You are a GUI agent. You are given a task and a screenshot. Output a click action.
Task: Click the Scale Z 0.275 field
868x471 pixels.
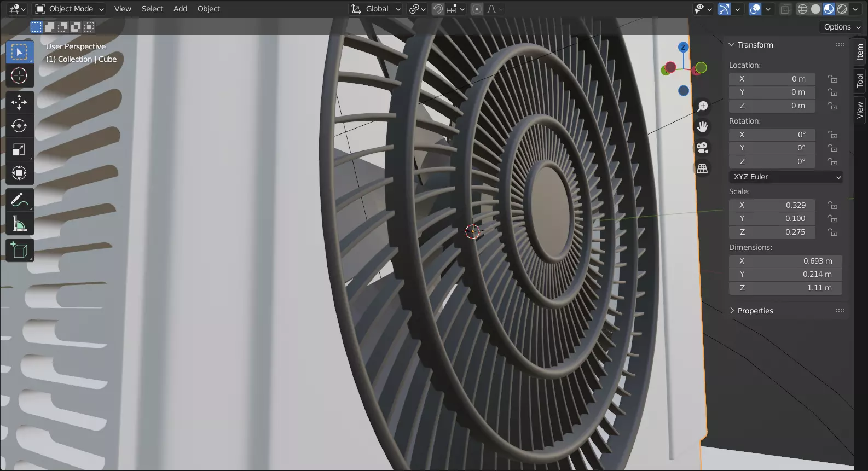(772, 232)
